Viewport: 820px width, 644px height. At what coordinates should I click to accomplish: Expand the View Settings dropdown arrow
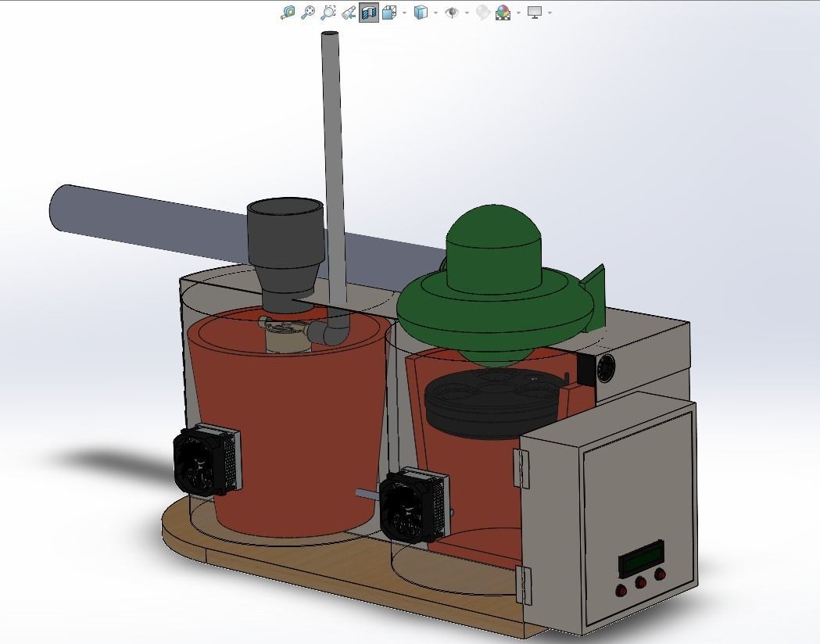tap(549, 13)
